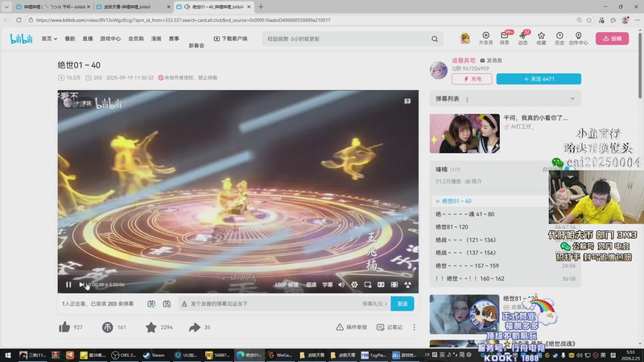
Task: Open 游戏中心 nav item
Action: 110,39
